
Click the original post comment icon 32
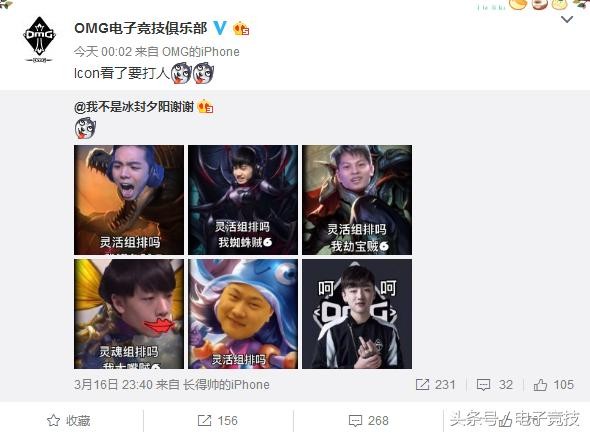(494, 384)
